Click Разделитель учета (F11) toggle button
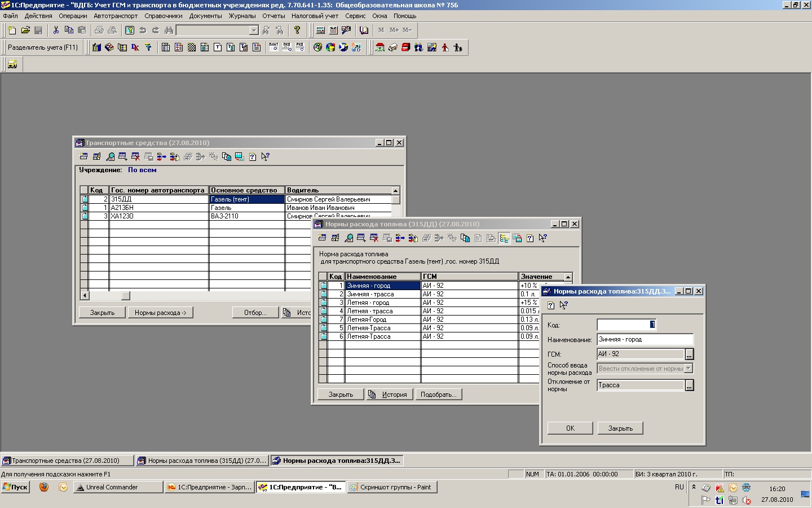This screenshot has height=508, width=812. 43,47
